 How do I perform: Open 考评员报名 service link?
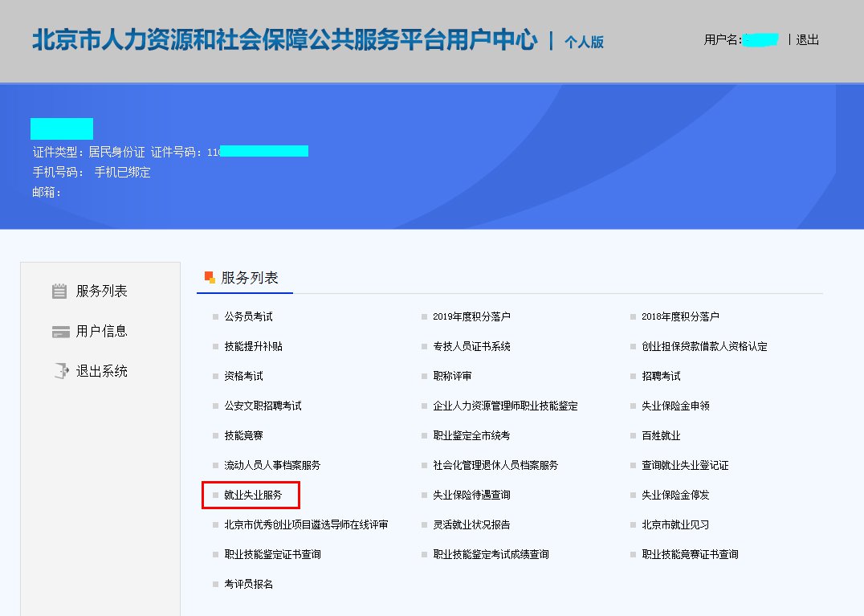tap(248, 585)
